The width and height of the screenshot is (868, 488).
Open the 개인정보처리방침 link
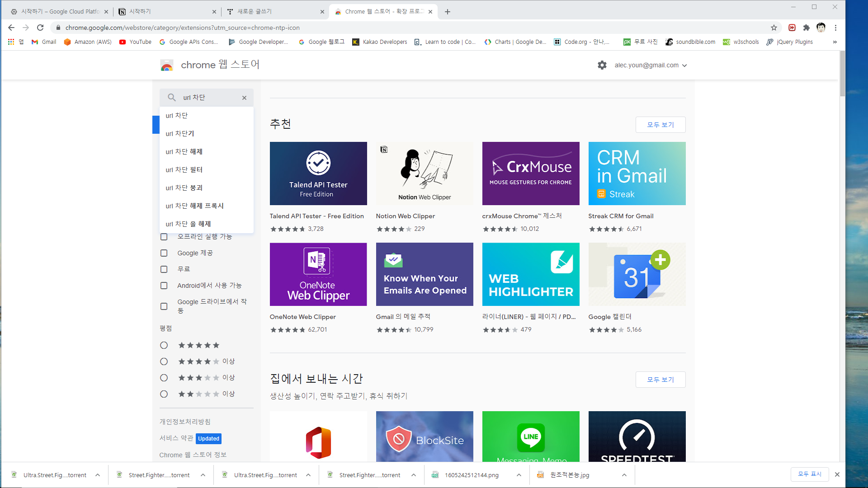[x=185, y=422]
